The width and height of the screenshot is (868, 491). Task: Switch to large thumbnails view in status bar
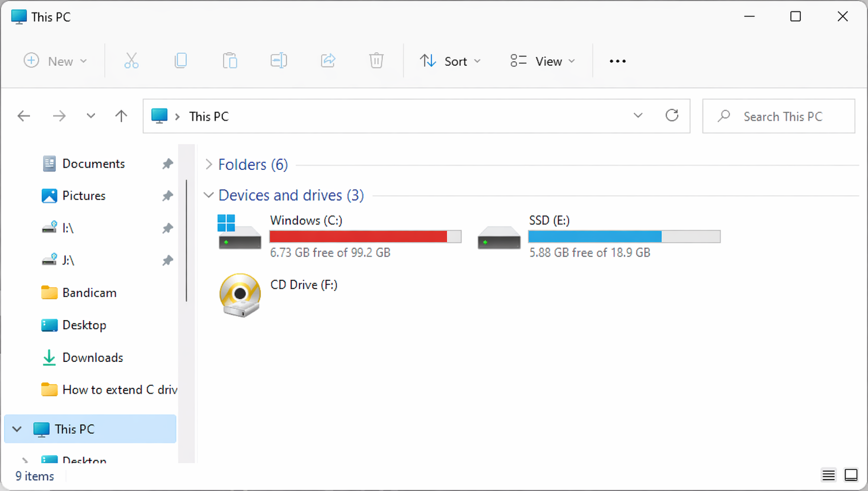(x=851, y=475)
